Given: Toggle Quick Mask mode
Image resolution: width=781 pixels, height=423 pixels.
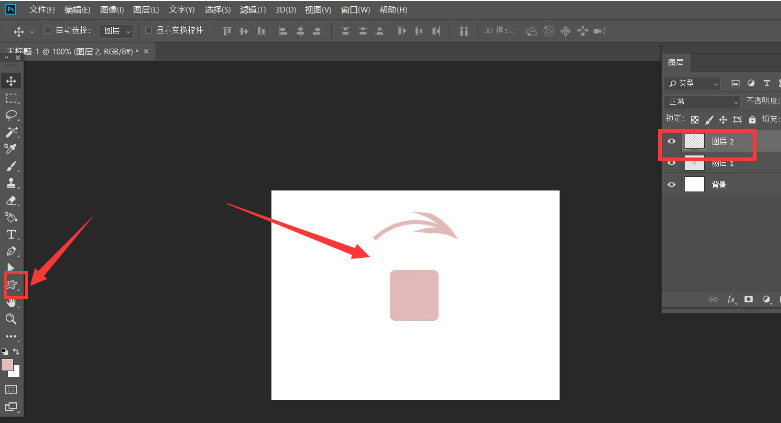Looking at the screenshot, I should pyautogui.click(x=11, y=389).
